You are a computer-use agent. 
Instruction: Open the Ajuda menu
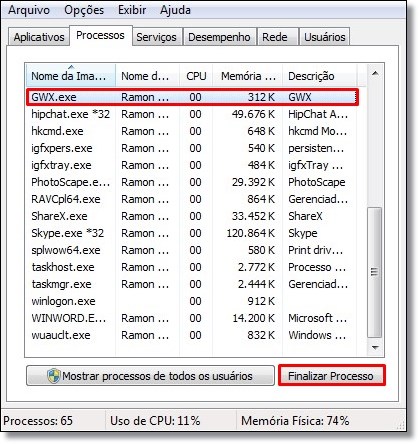pyautogui.click(x=175, y=10)
